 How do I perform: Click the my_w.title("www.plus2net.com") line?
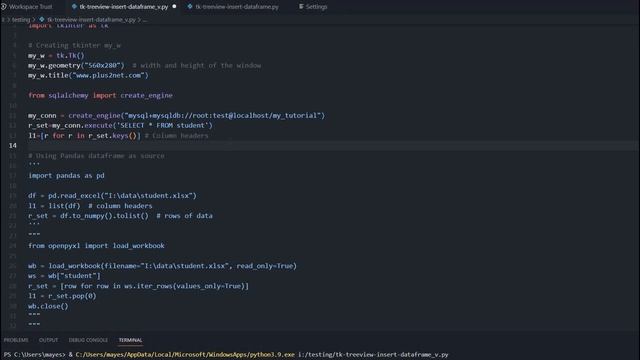pyautogui.click(x=88, y=75)
